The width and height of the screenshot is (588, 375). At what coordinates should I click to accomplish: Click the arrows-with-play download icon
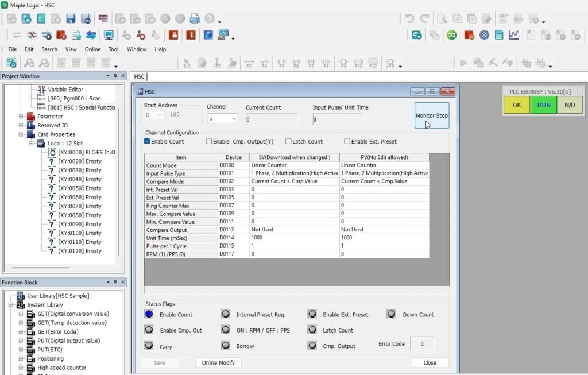click(47, 35)
